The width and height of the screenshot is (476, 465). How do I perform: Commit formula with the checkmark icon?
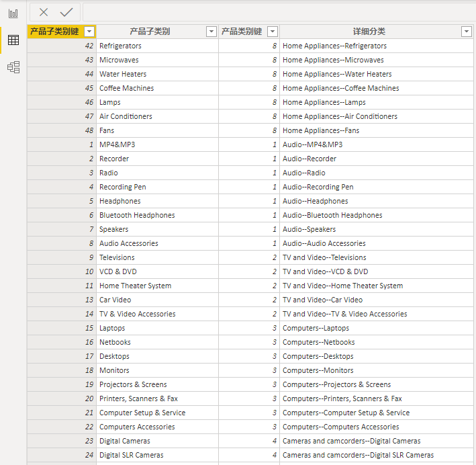pyautogui.click(x=66, y=12)
